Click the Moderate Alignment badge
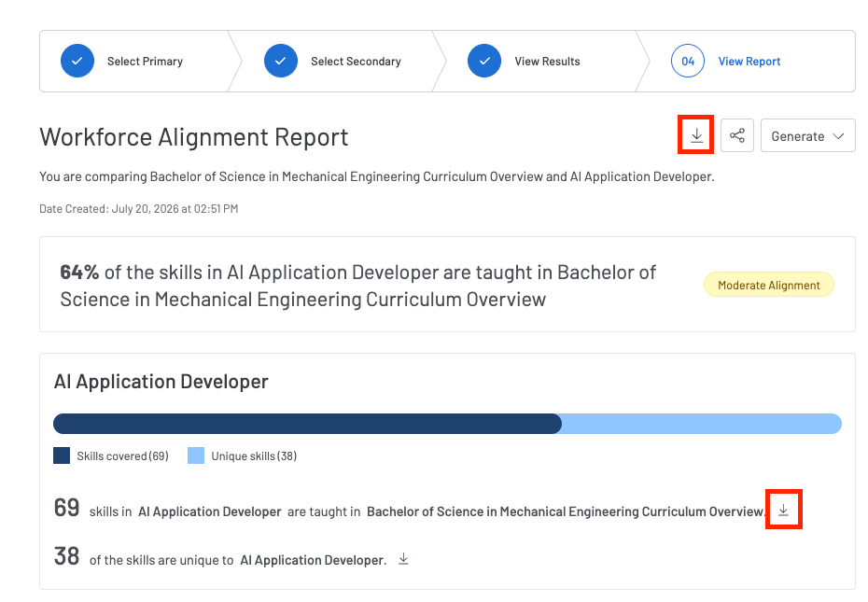Screen dimensions: 868x602 click(x=768, y=285)
